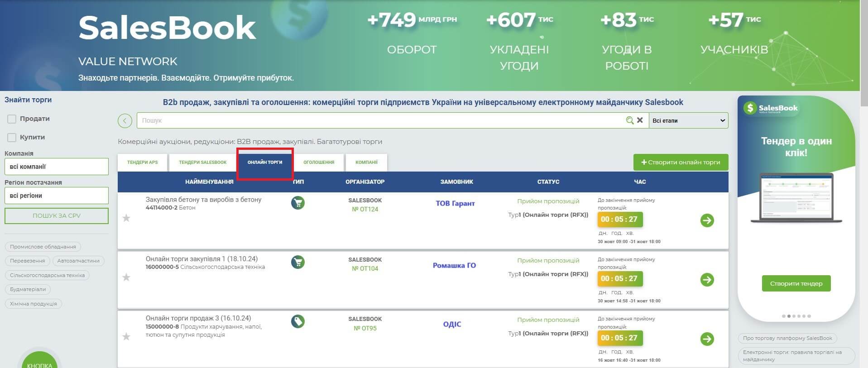This screenshot has width=868, height=368.
Task: Open tender № ОТ124 link
Action: 365,210
